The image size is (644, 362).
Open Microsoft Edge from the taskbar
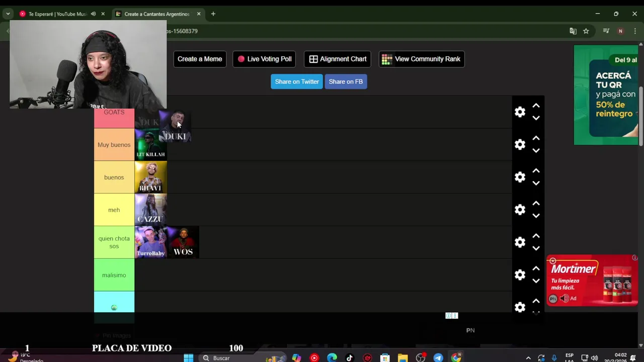click(332, 358)
